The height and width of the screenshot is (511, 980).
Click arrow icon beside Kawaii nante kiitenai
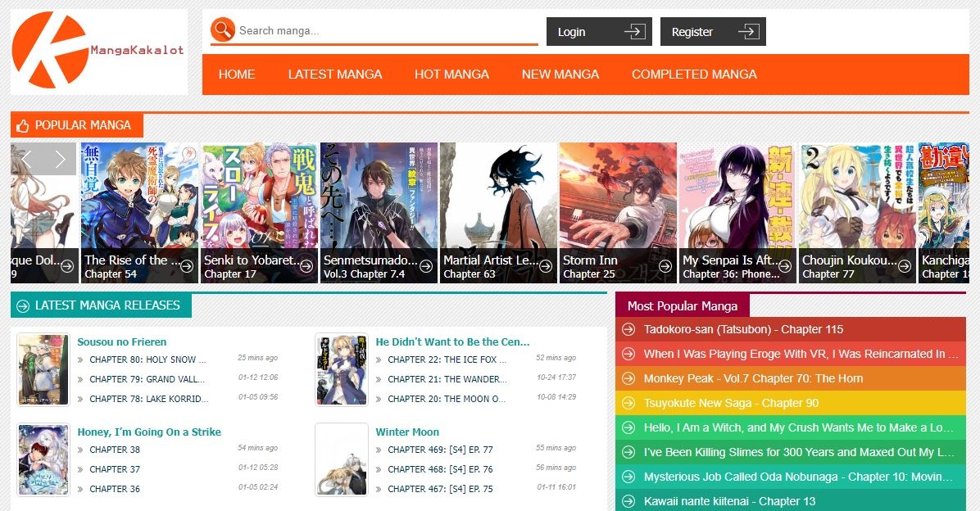pyautogui.click(x=628, y=502)
